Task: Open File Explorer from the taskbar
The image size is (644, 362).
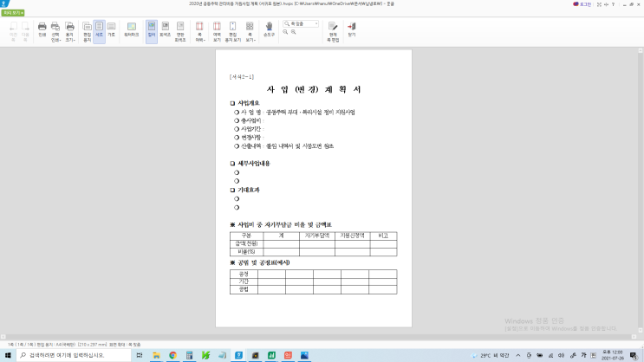Action: click(156, 355)
